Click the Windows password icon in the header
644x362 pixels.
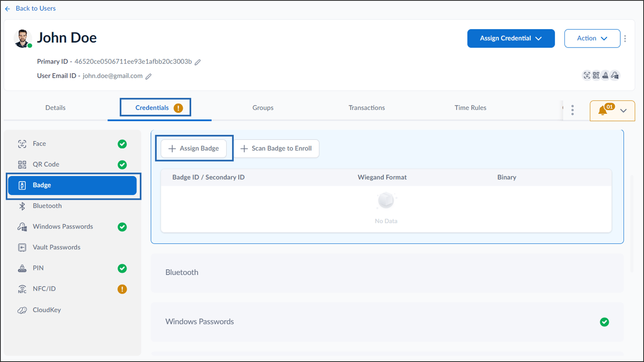click(x=615, y=75)
